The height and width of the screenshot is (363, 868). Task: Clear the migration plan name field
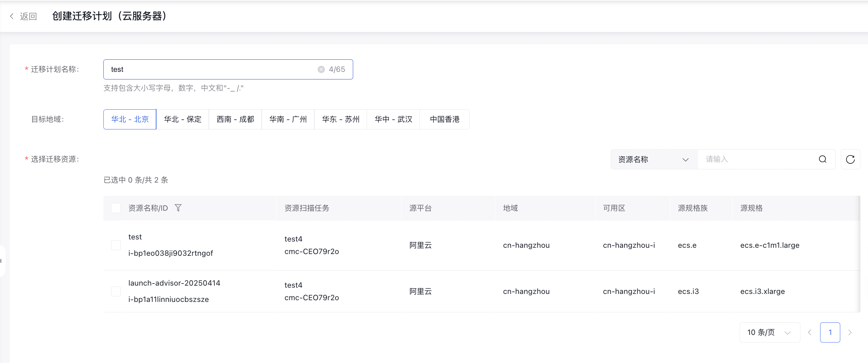click(x=321, y=69)
